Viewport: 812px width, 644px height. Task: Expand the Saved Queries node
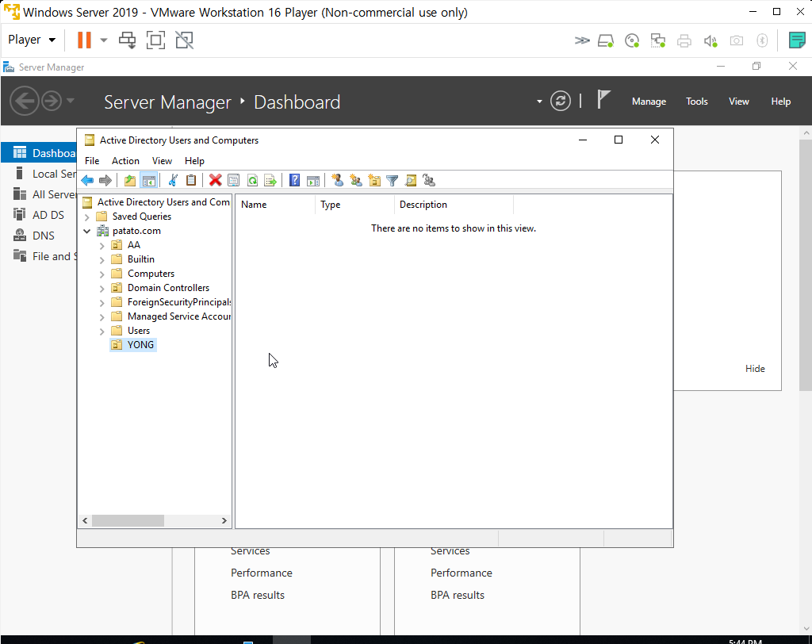coord(87,217)
